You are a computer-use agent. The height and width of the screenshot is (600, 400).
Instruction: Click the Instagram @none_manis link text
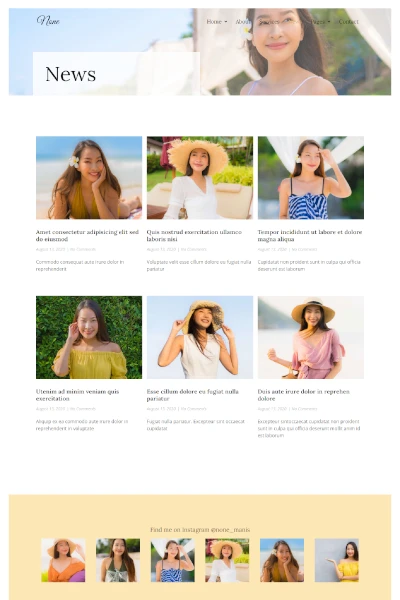(200, 530)
